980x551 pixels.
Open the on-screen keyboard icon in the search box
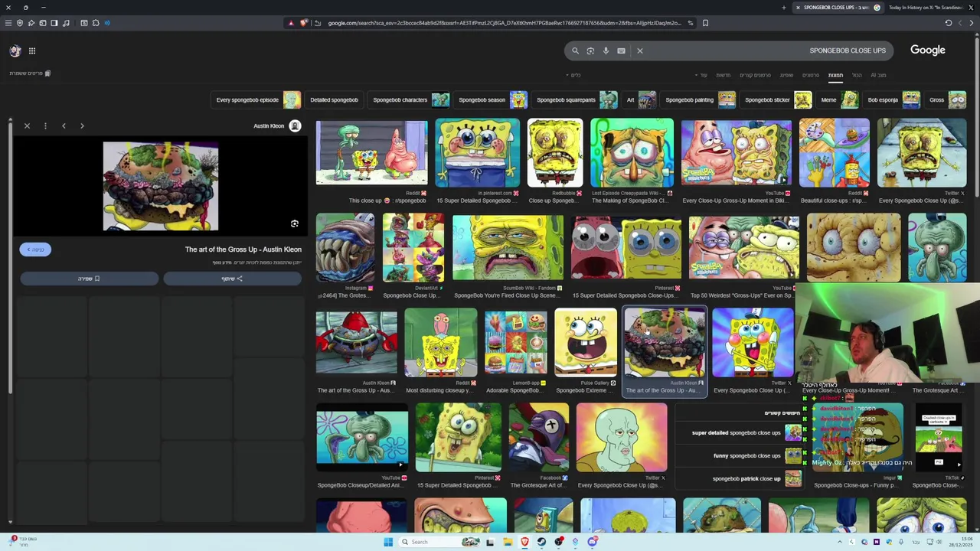pos(621,51)
